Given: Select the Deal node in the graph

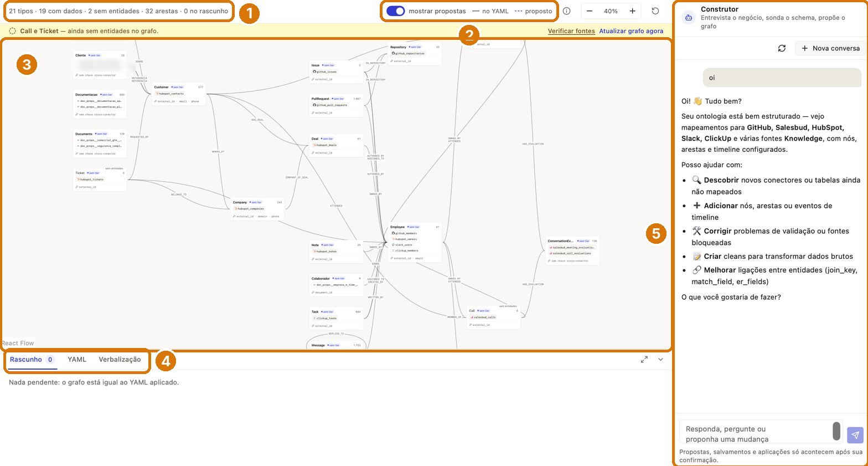Looking at the screenshot, I should tap(336, 145).
